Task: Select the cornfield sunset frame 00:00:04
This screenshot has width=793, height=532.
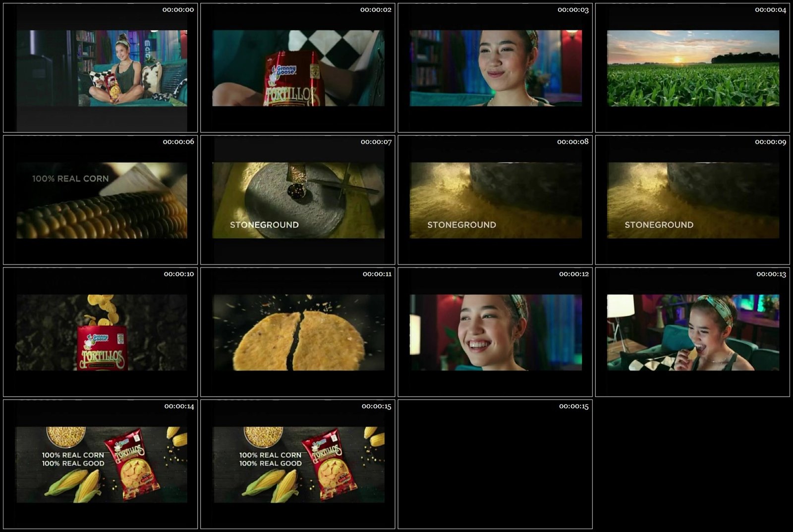Action: pyautogui.click(x=692, y=68)
